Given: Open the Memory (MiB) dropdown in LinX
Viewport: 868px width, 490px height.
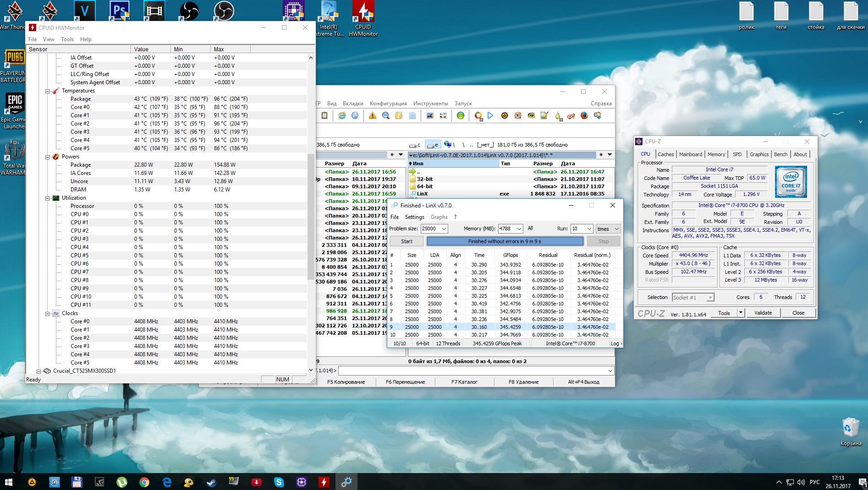Looking at the screenshot, I should click(519, 229).
